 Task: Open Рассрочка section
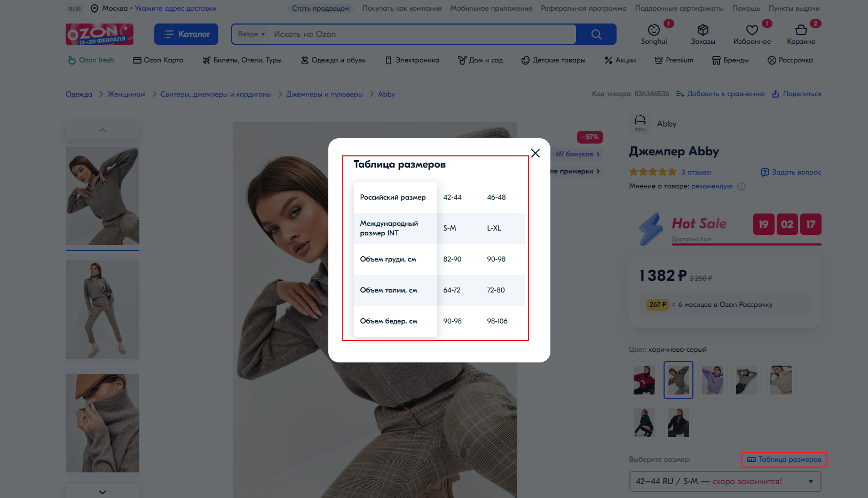pyautogui.click(x=790, y=60)
